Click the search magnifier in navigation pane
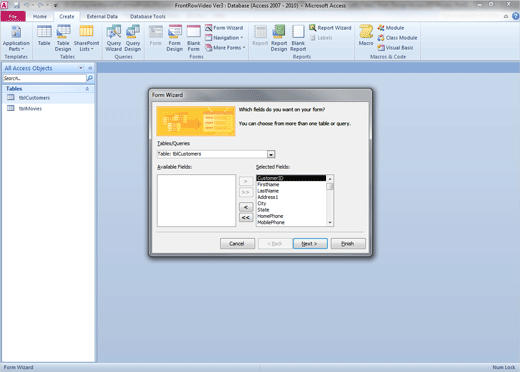The image size is (520, 372). [90, 78]
